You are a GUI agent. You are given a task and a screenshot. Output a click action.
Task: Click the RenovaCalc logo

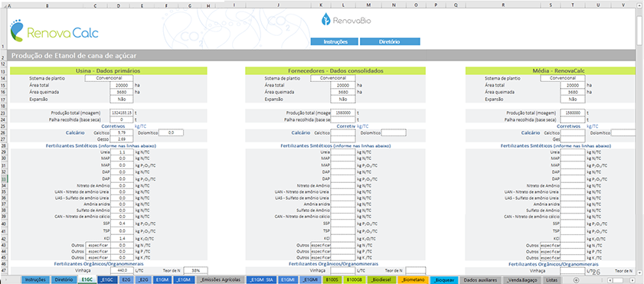click(54, 30)
